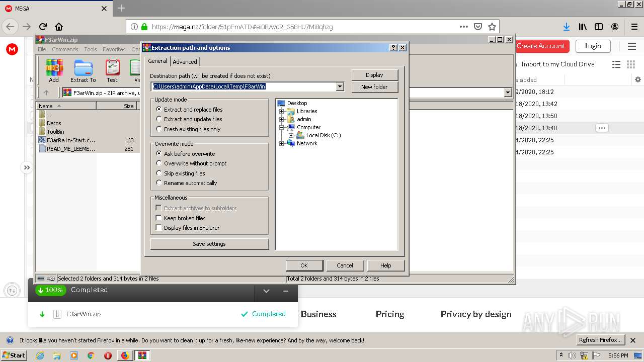
Task: Open Chrome from the taskbar
Action: coord(91,355)
